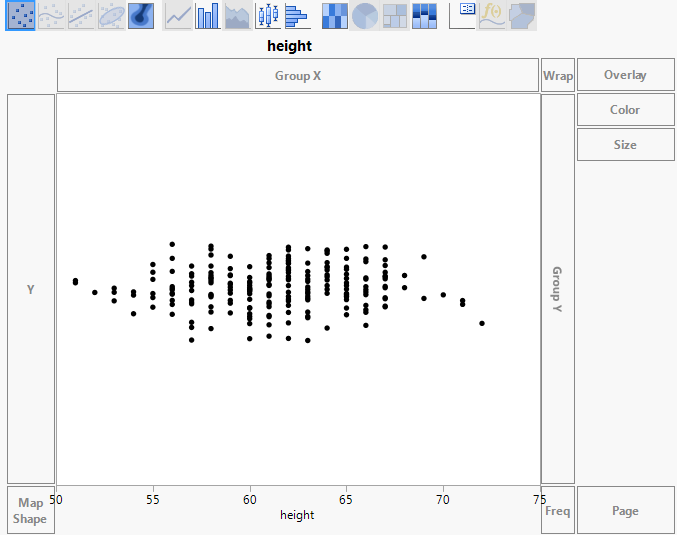Select the Smoother element icon

[x=51, y=16]
